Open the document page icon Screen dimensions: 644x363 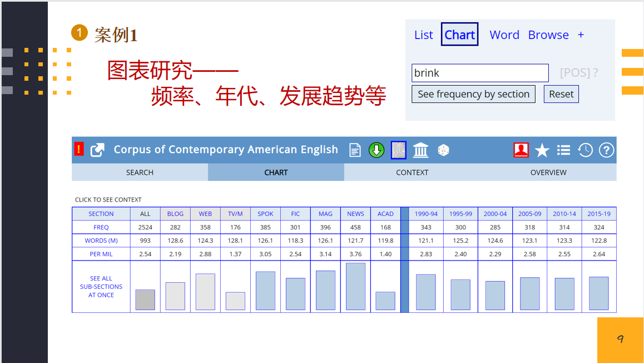pyautogui.click(x=355, y=150)
